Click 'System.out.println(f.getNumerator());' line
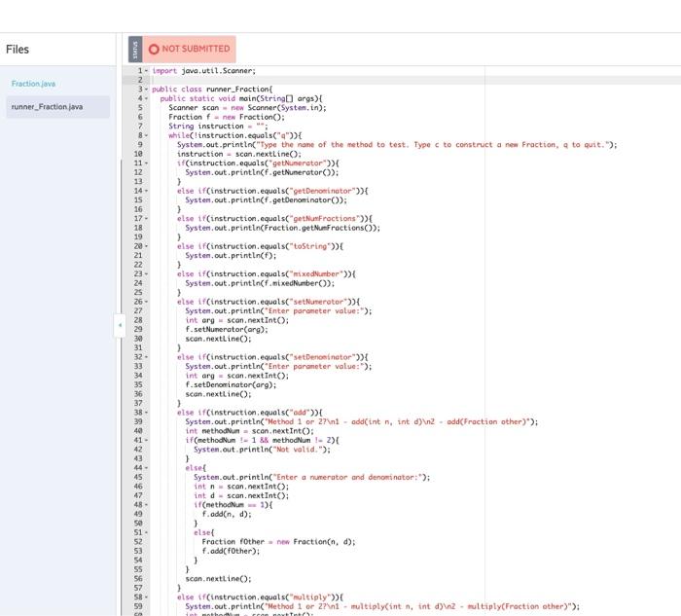681x616 pixels. point(262,172)
